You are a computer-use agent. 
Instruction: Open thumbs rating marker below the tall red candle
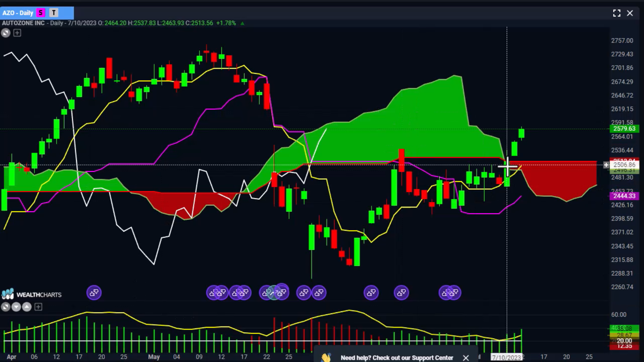click(x=401, y=293)
